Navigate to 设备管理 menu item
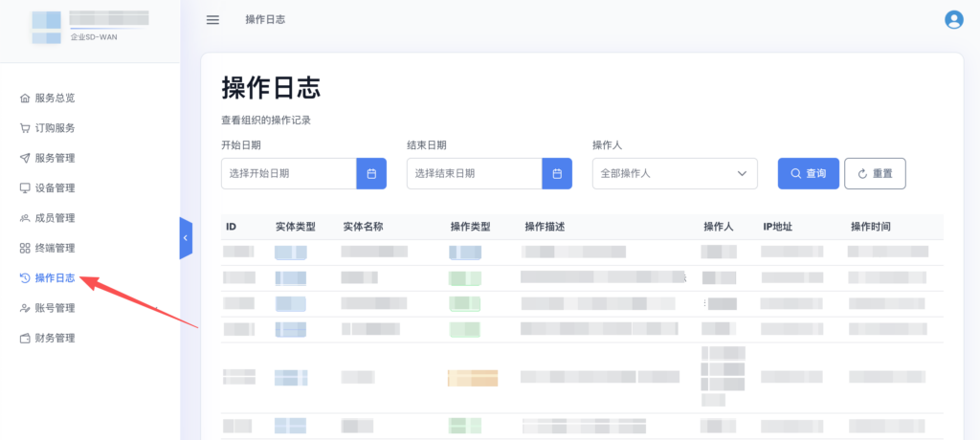 point(55,188)
